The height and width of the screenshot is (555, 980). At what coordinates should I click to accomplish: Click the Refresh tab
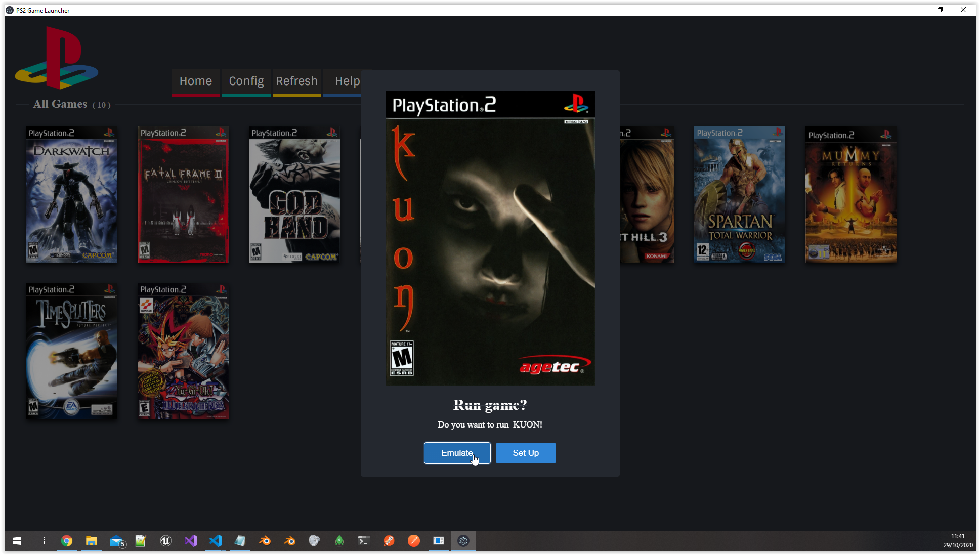(297, 81)
